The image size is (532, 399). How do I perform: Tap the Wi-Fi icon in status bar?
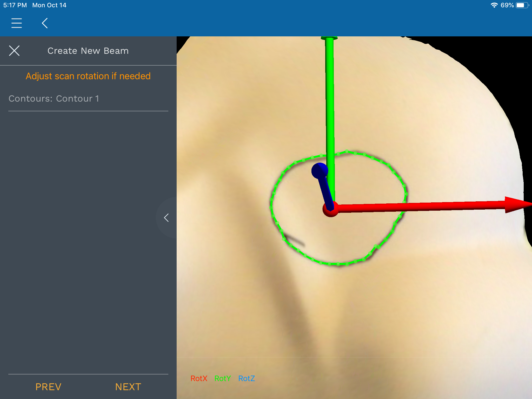(x=494, y=5)
